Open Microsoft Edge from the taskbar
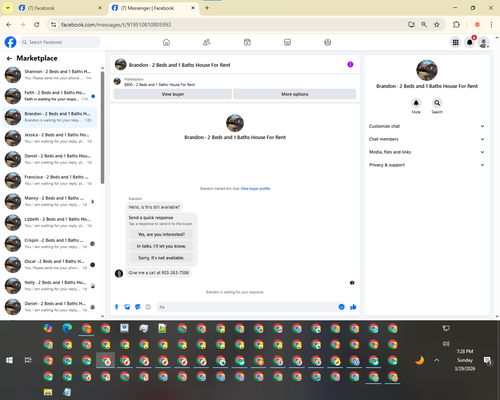 point(67,328)
